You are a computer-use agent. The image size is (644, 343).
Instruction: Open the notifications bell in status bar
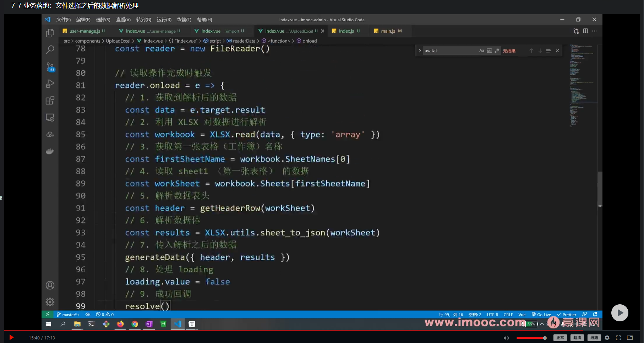[595, 314]
